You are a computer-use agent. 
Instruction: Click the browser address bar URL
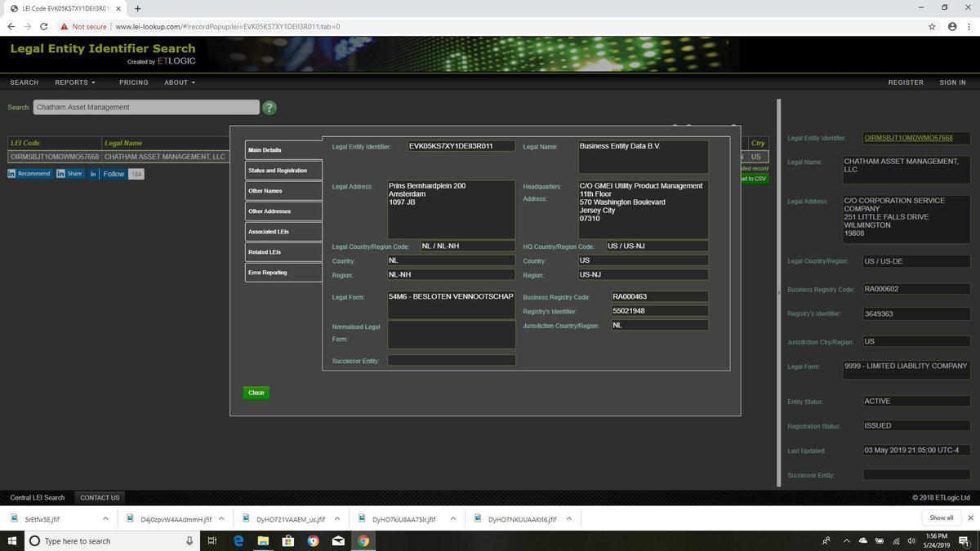(x=228, y=26)
